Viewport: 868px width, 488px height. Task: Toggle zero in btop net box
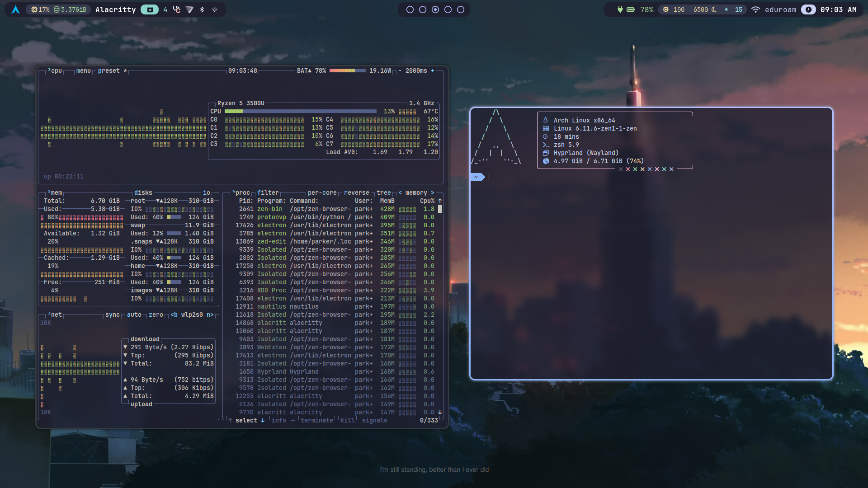pos(156,314)
